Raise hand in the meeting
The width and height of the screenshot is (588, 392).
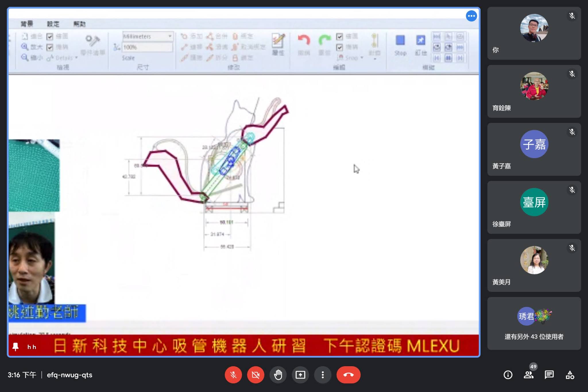278,375
